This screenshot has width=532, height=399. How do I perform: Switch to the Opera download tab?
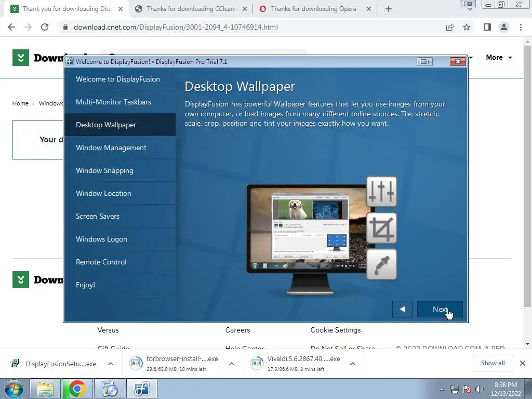(x=313, y=9)
